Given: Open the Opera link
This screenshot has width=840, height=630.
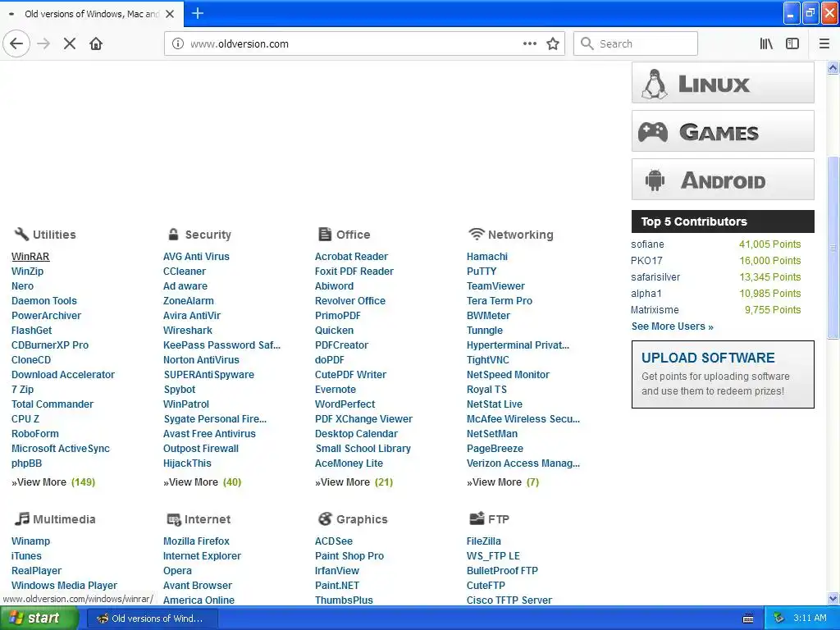Looking at the screenshot, I should pyautogui.click(x=177, y=571).
